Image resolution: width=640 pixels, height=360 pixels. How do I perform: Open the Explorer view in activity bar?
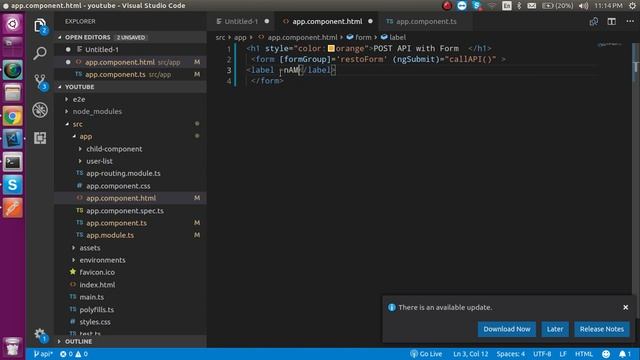coord(40,26)
